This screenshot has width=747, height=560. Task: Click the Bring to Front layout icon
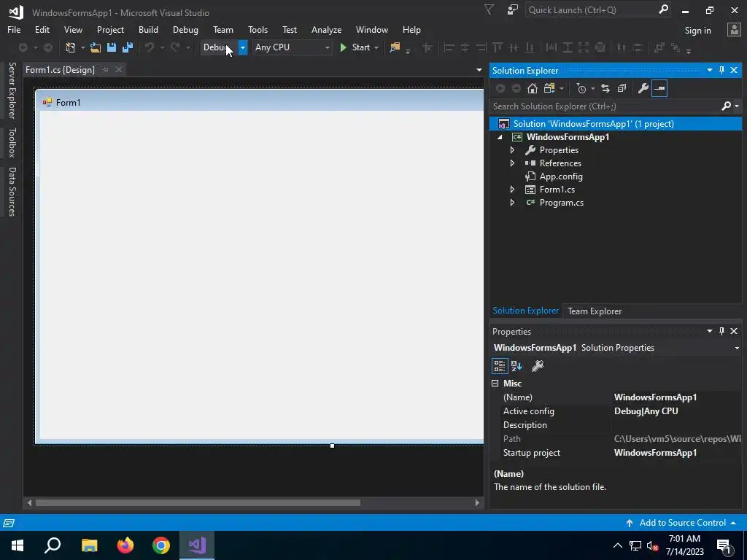pos(659,47)
